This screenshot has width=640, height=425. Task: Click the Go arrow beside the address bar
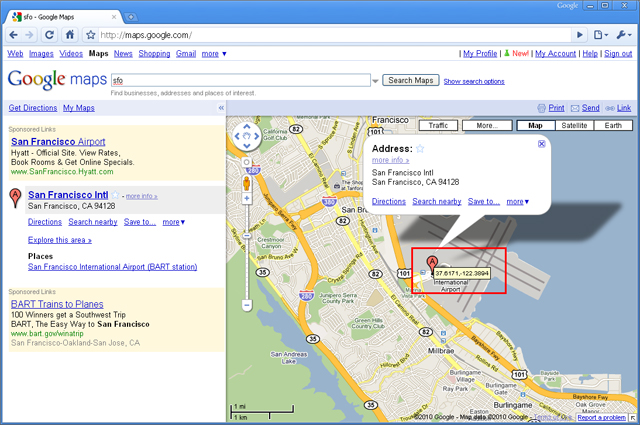(580, 35)
